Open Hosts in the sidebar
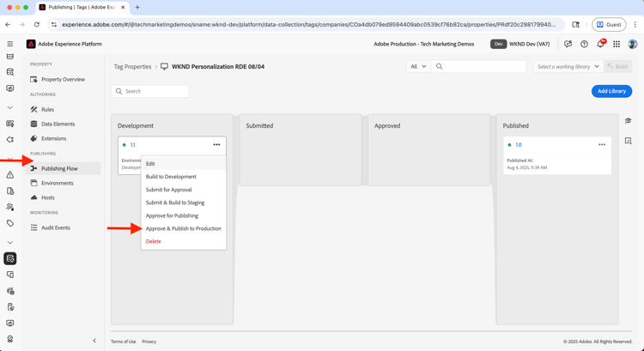 [63, 197]
